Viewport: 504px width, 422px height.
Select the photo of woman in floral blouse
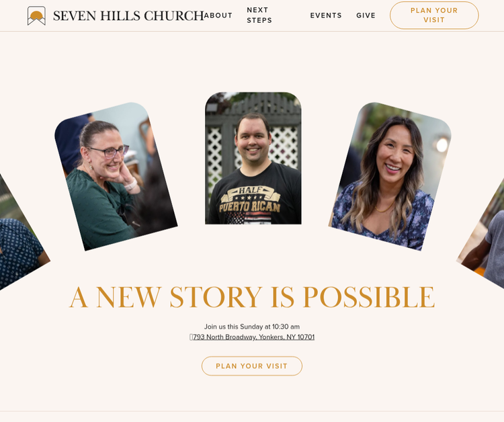pos(390,177)
